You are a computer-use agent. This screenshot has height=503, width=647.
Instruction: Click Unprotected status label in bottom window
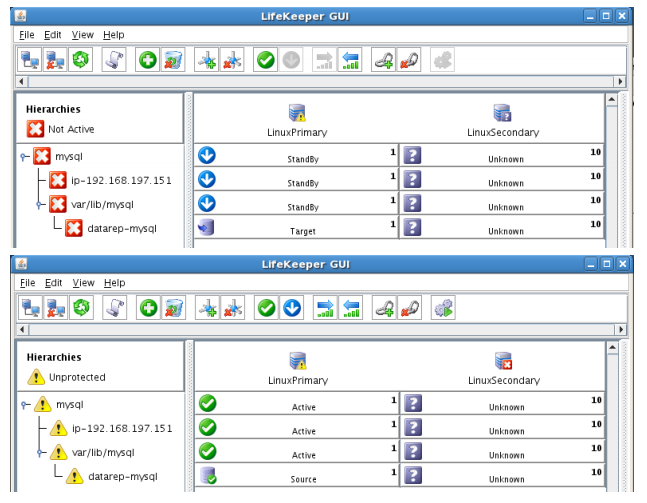coord(77,378)
